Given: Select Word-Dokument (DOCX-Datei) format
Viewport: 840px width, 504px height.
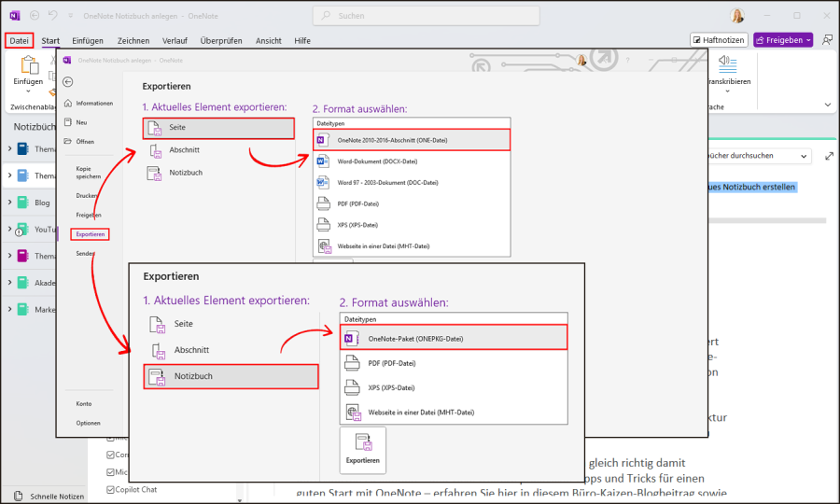Looking at the screenshot, I should pyautogui.click(x=412, y=161).
